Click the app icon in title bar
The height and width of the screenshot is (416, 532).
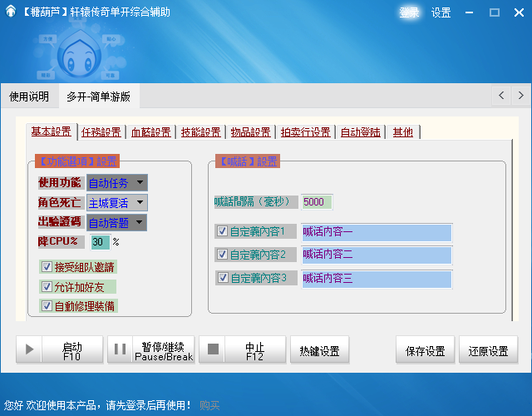[9, 12]
